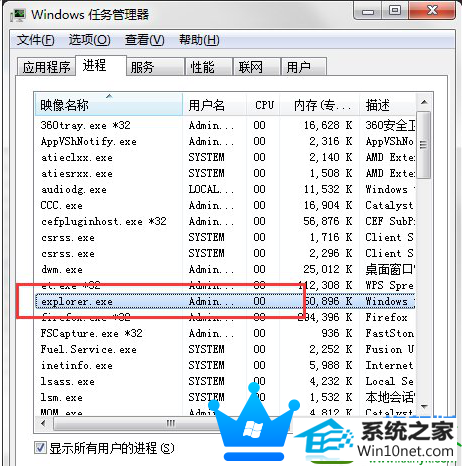Click the 25,012 K memory value
Screen dimensions: 462x466
point(328,269)
